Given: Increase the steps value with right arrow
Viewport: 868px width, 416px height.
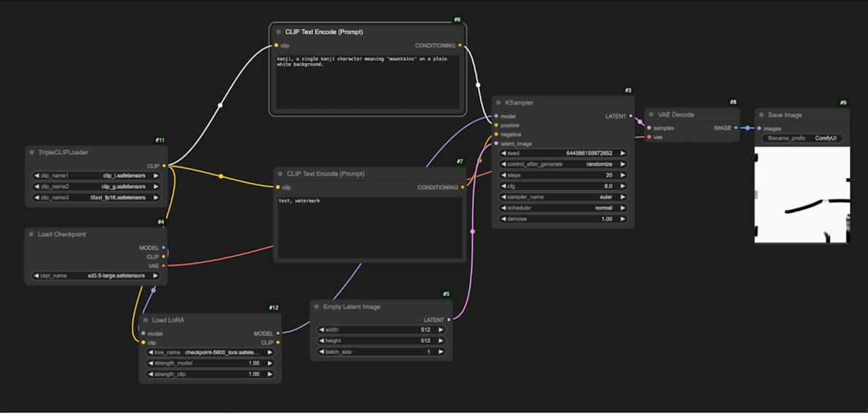Looking at the screenshot, I should (x=623, y=176).
